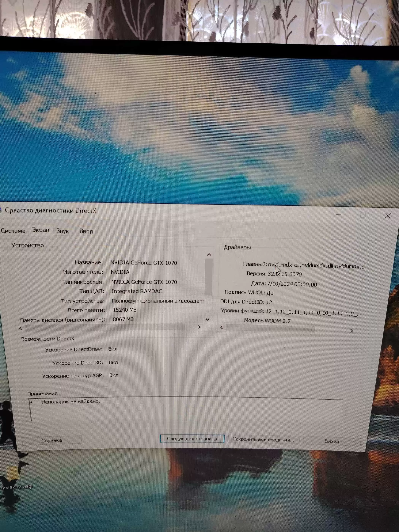Click Сохранить все сведения button
Screen dimensions: 399x532
[x=263, y=440]
